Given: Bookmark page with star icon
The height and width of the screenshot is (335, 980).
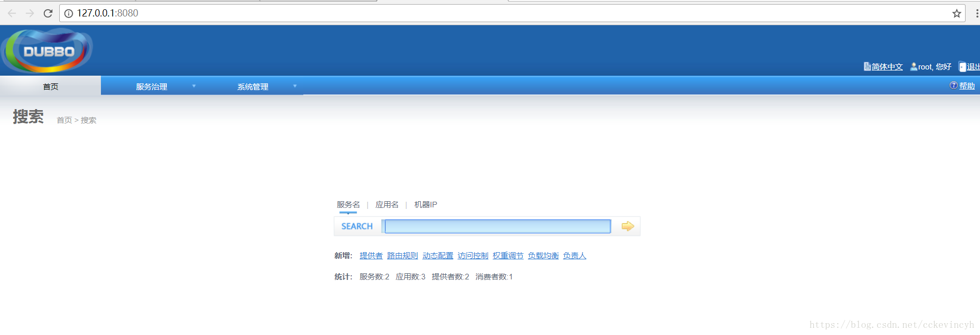Looking at the screenshot, I should 956,13.
